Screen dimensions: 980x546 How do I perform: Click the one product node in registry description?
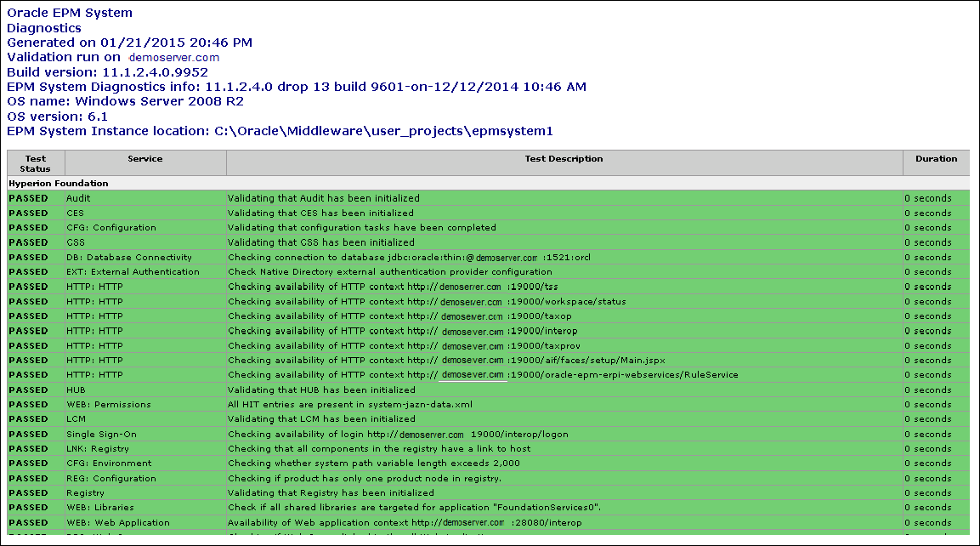pyautogui.click(x=365, y=479)
